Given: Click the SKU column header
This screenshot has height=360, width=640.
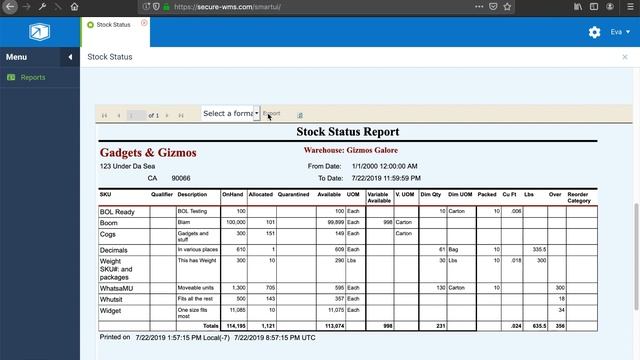Looking at the screenshot, I should click(x=105, y=195).
